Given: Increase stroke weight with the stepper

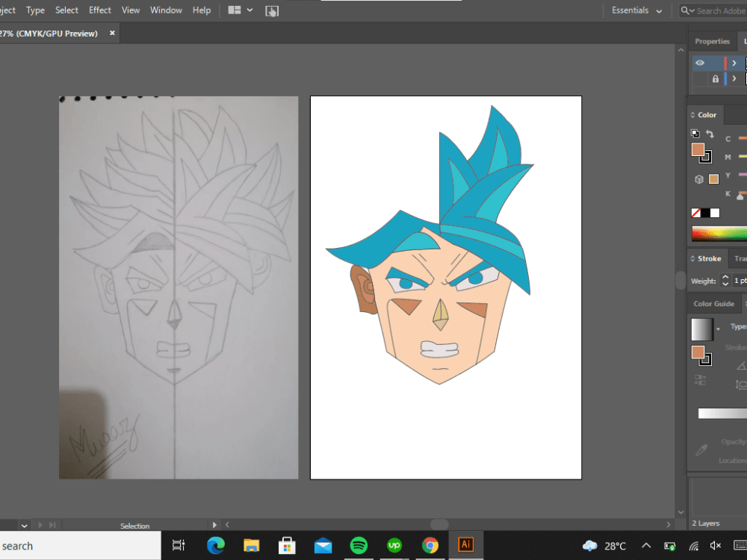Looking at the screenshot, I should 726,276.
